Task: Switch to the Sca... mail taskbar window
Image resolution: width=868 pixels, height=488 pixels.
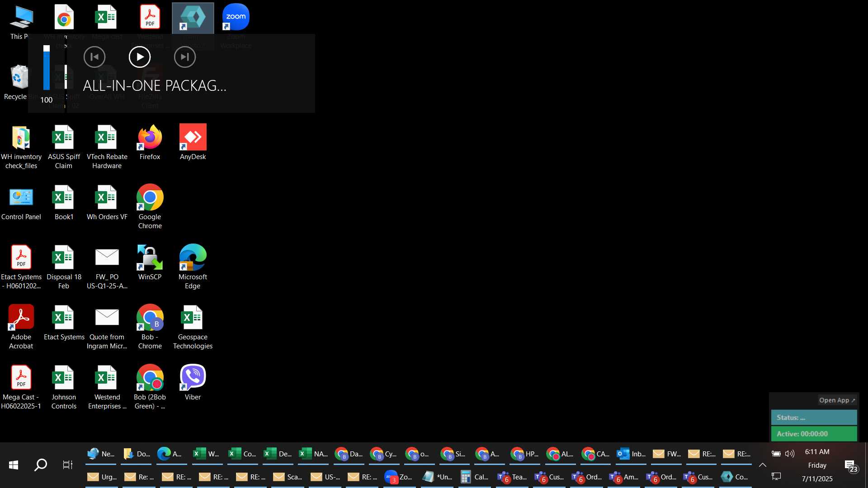Action: 288,477
